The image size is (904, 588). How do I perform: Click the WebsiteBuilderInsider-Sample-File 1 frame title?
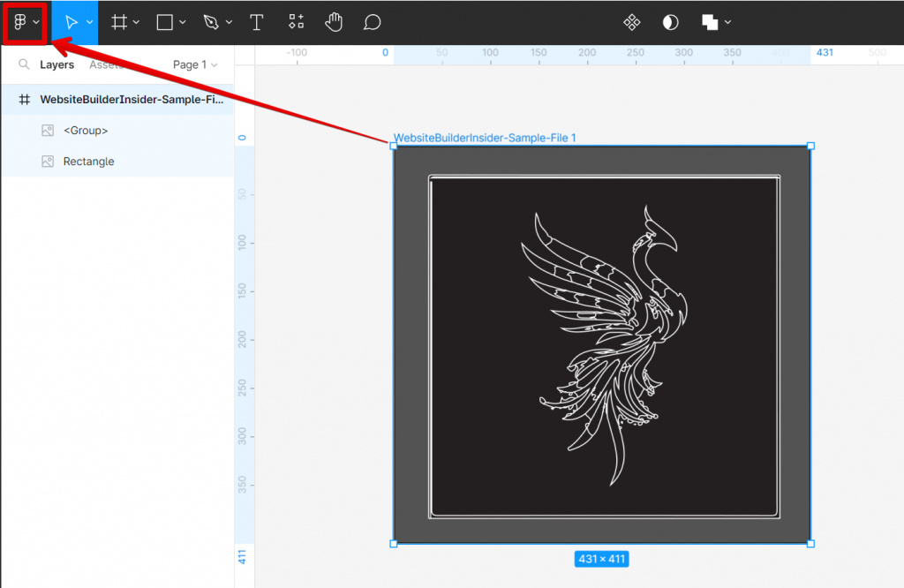click(485, 138)
